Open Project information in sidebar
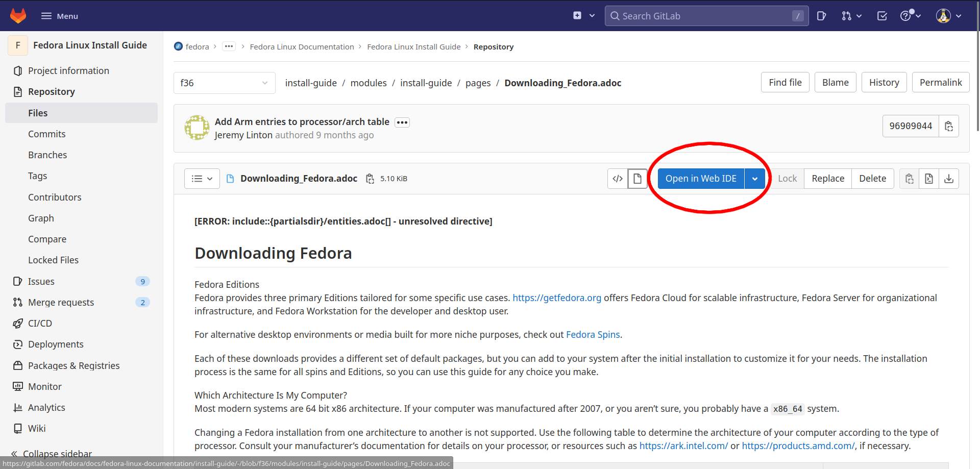This screenshot has width=980, height=469. pos(68,70)
